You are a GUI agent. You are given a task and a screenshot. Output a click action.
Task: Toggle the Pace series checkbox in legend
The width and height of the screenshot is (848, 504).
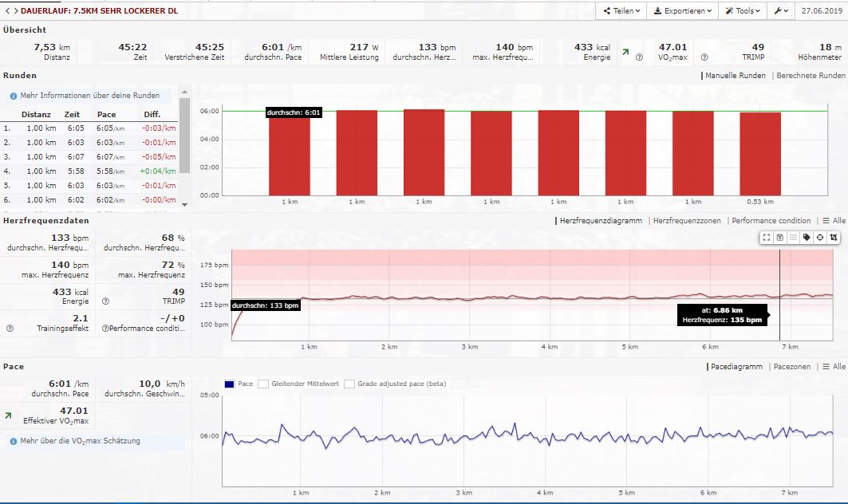point(230,384)
